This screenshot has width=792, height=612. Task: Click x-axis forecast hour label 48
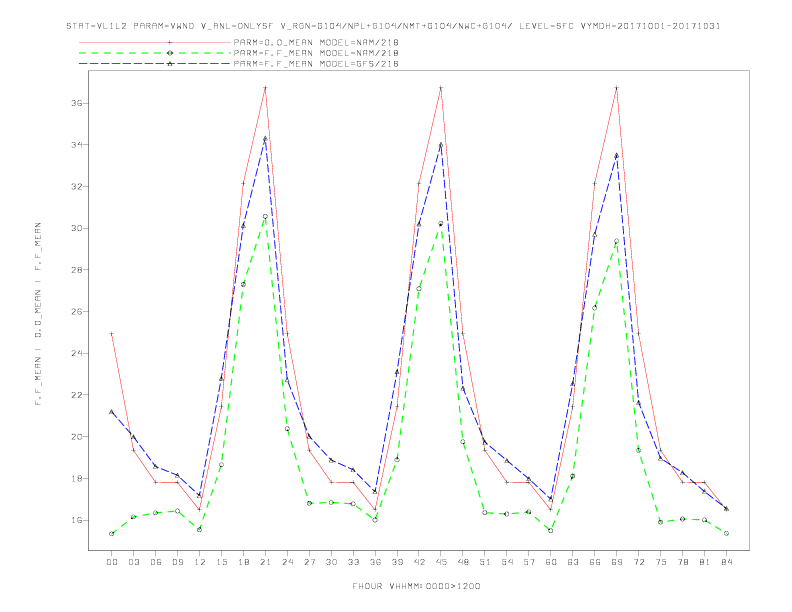point(463,562)
